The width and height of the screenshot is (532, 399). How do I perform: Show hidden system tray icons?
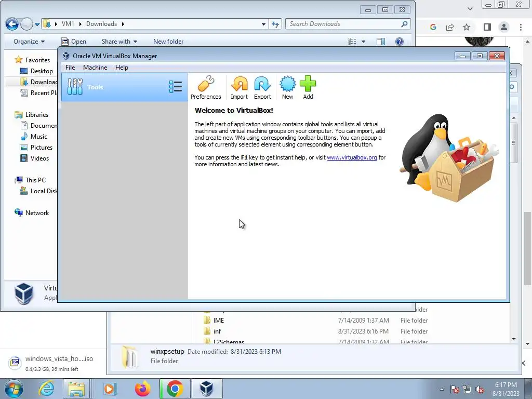(442, 389)
